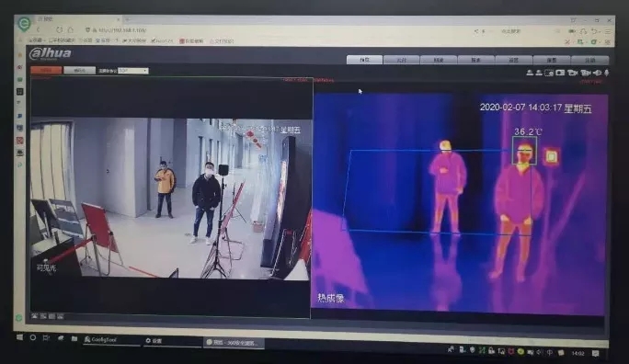Open the last logout tab

pyautogui.click(x=590, y=60)
